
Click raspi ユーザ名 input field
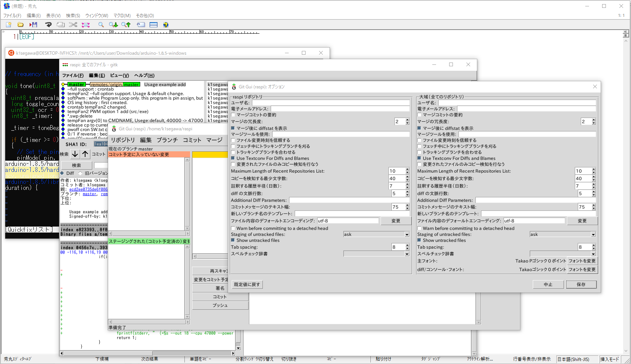(x=331, y=103)
